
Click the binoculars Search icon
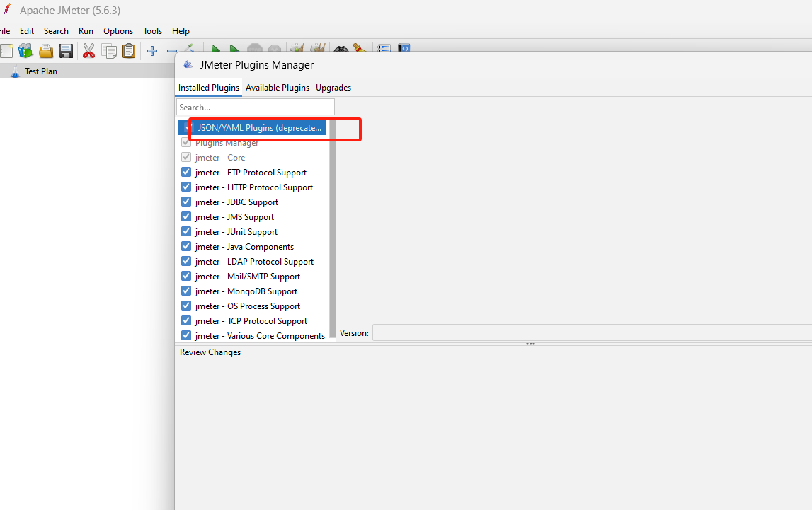click(x=341, y=48)
